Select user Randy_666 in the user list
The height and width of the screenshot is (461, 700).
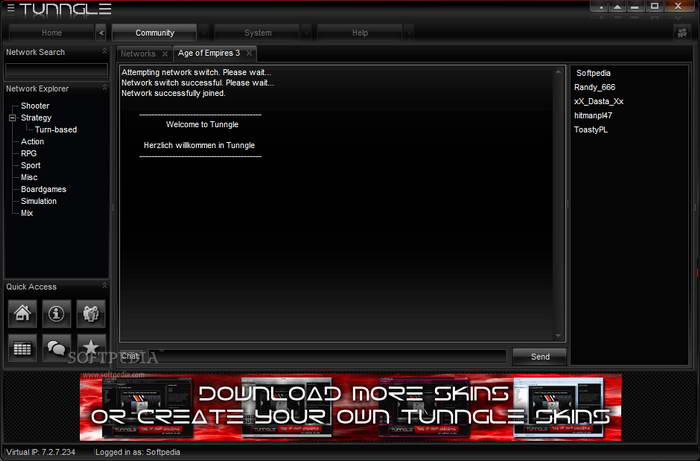pos(595,87)
